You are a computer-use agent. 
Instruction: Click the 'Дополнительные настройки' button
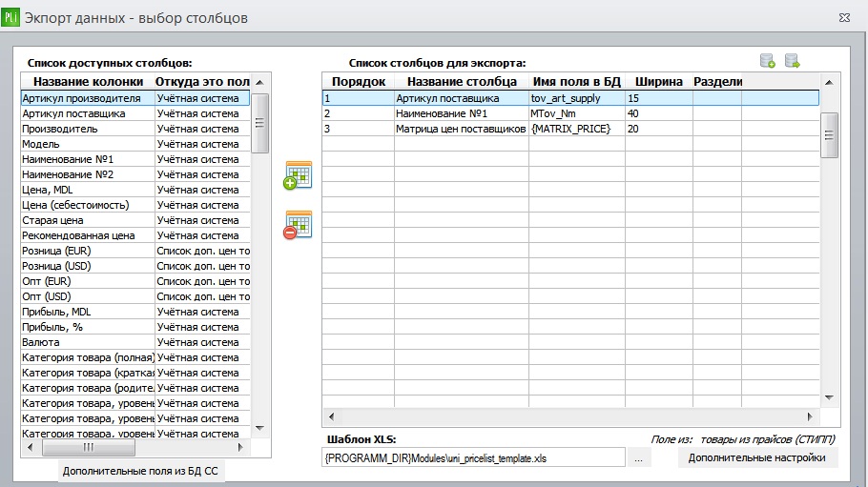756,457
